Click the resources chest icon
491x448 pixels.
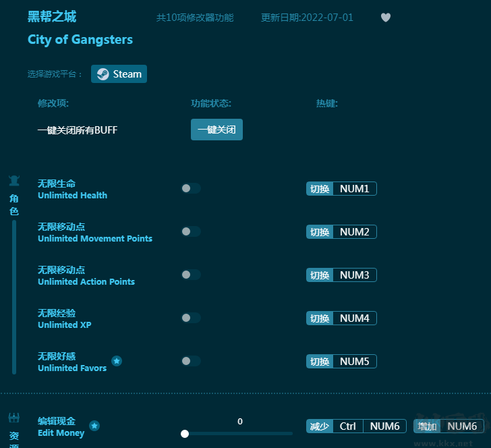point(14,418)
